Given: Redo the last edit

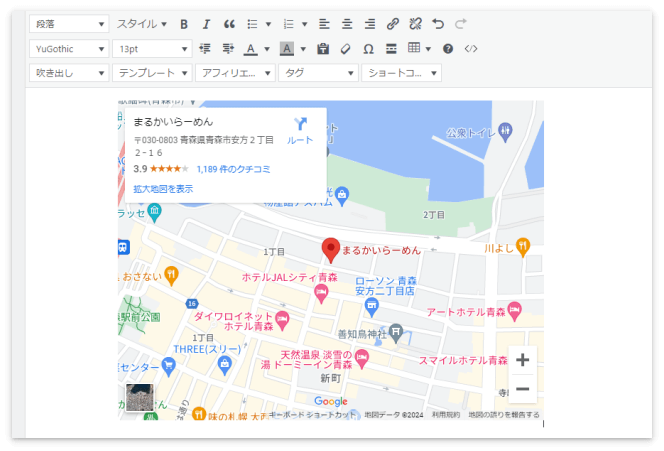Looking at the screenshot, I should 461,24.
